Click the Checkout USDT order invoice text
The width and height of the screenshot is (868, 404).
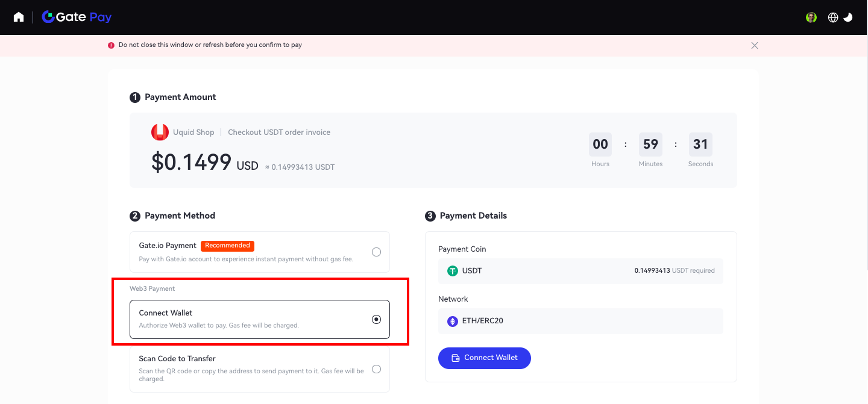[x=279, y=132]
